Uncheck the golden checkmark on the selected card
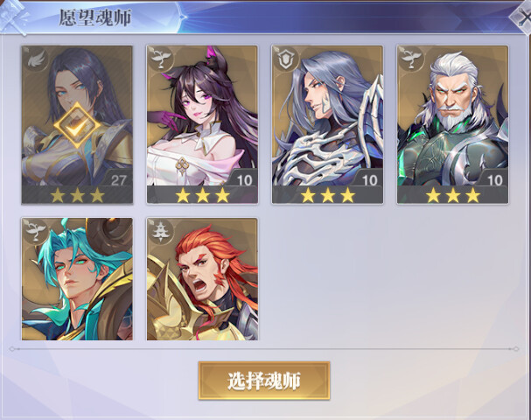The height and width of the screenshot is (420, 531). pyautogui.click(x=77, y=125)
